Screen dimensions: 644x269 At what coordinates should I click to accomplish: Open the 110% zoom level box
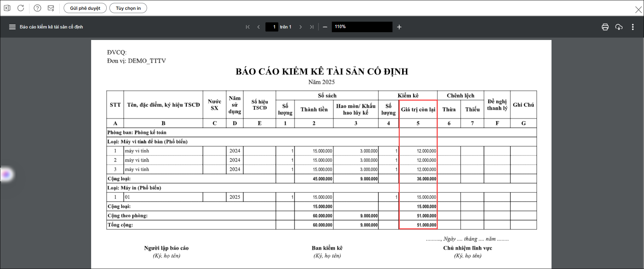click(x=362, y=27)
